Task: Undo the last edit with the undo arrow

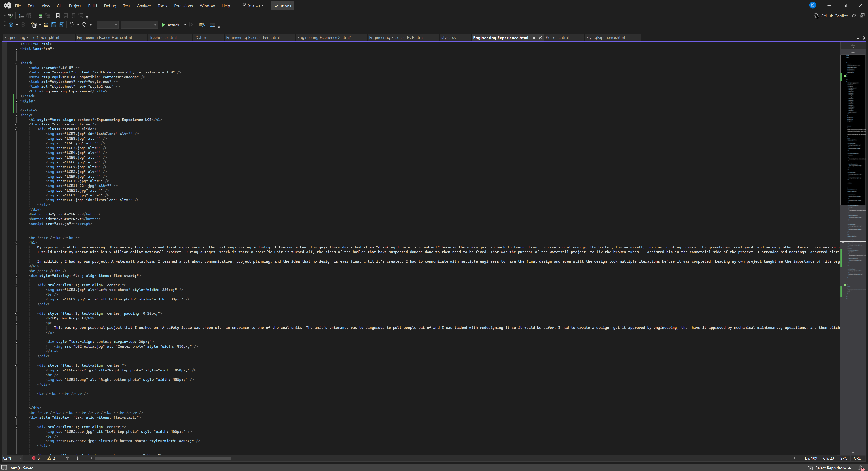Action: pyautogui.click(x=72, y=25)
